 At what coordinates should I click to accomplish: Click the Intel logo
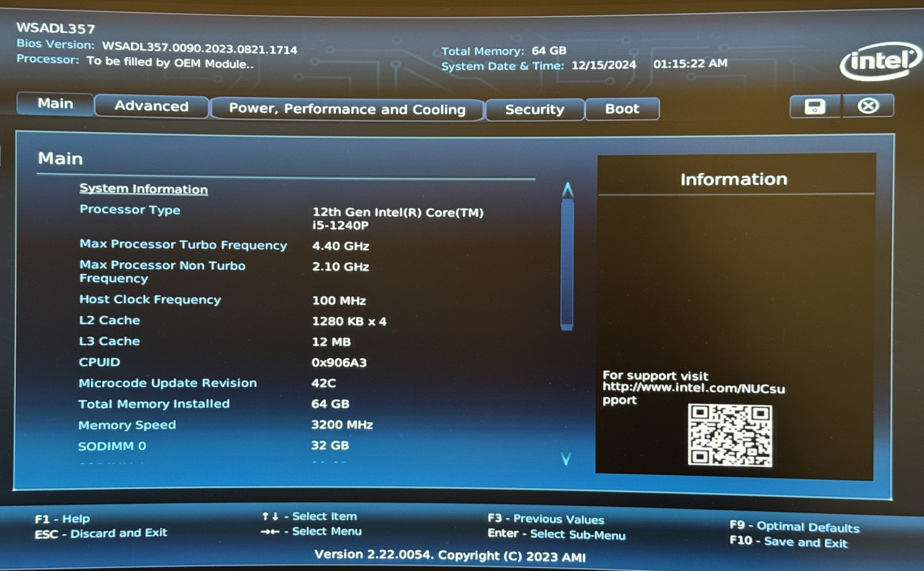pos(880,61)
